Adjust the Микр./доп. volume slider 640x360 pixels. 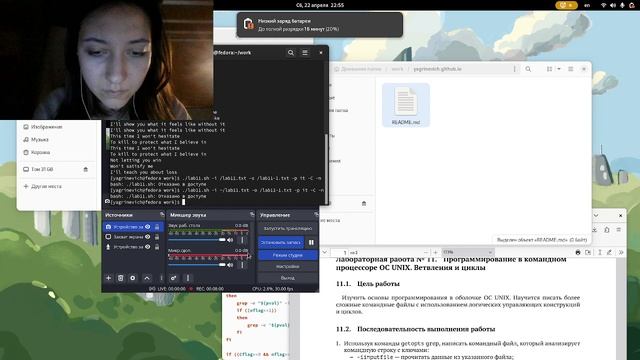[x=197, y=265]
